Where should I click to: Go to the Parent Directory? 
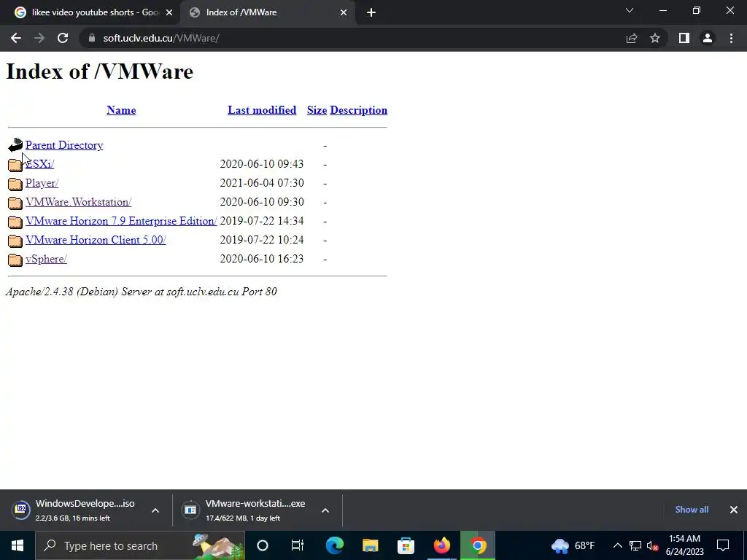[64, 145]
